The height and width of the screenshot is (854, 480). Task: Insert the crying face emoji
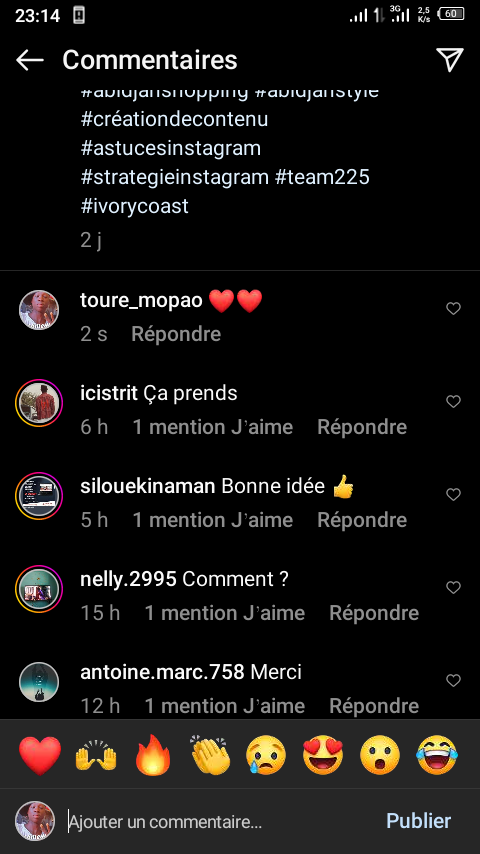click(266, 755)
